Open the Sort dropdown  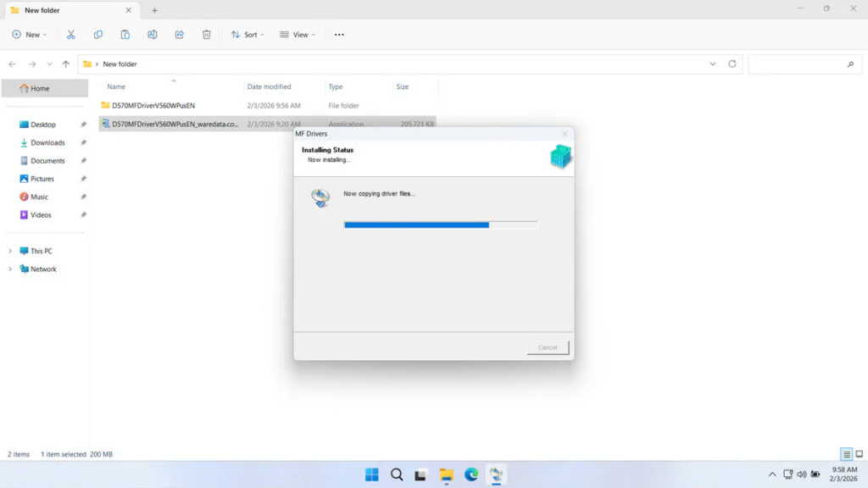(x=248, y=34)
